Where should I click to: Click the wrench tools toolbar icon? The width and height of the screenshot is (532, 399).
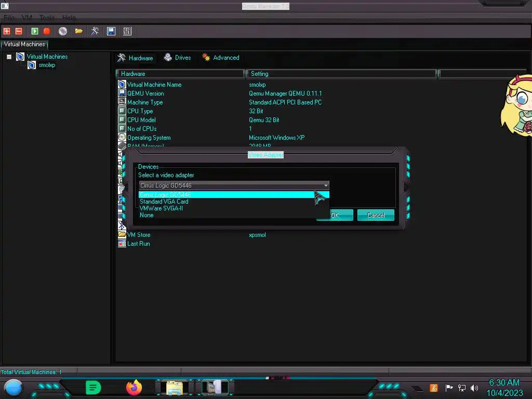click(95, 31)
